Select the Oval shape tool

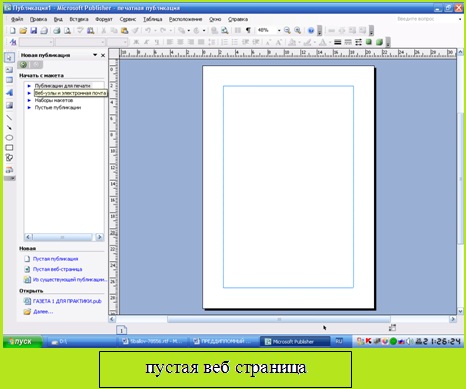[9, 137]
